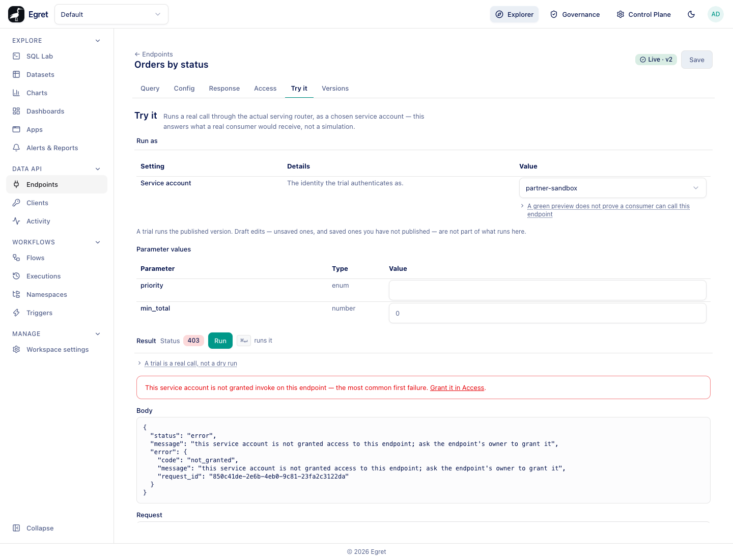
Task: Open Control Plane in top navigation
Action: coord(643,14)
